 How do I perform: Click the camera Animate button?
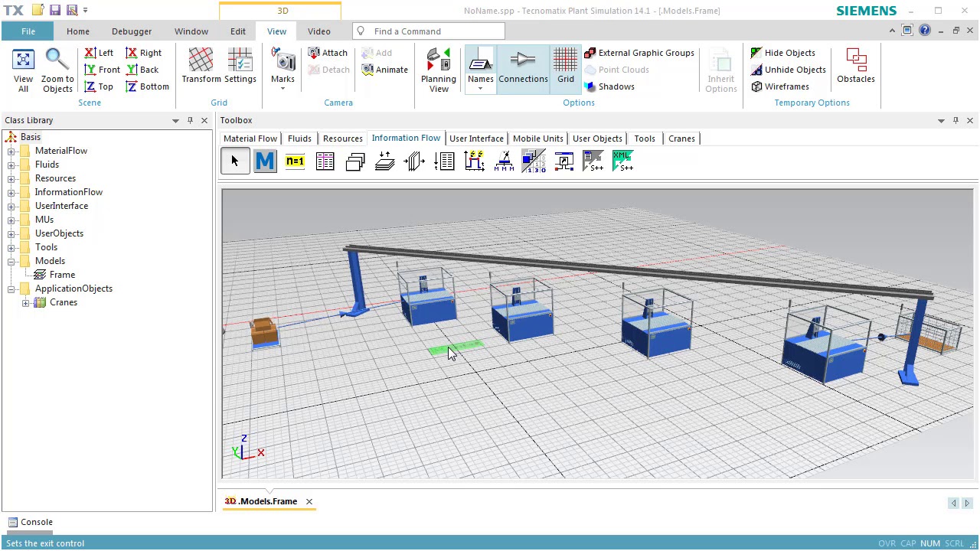coord(385,70)
